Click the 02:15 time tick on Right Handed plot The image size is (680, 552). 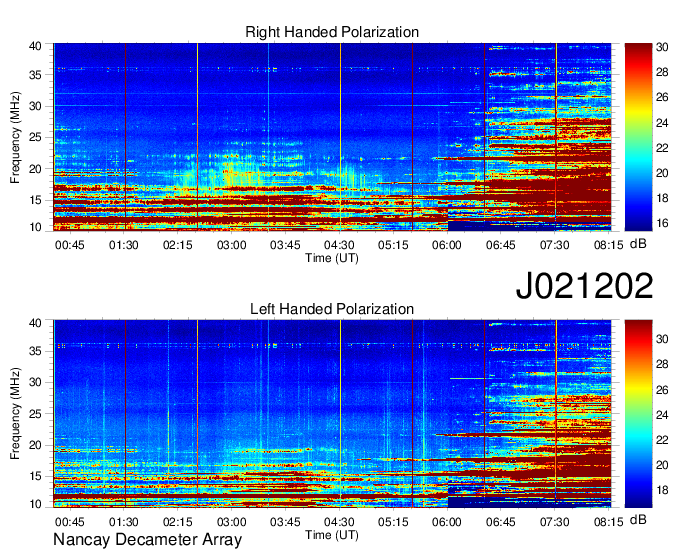point(177,245)
